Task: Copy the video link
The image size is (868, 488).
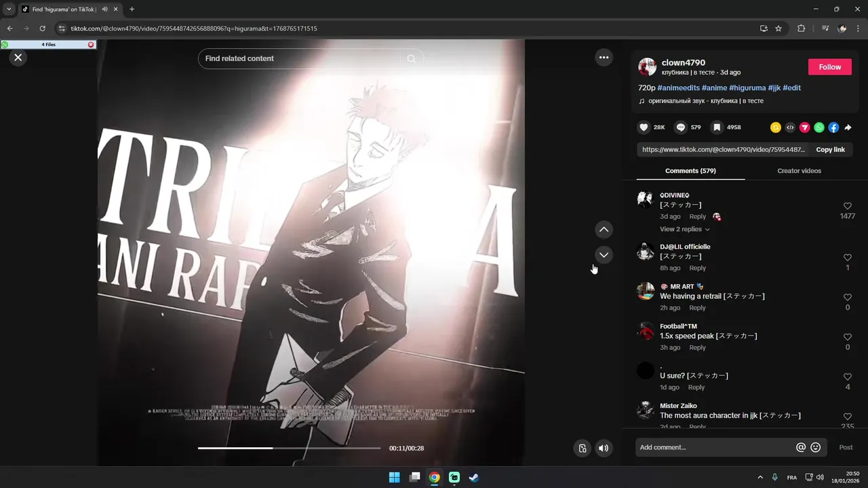Action: tap(830, 150)
